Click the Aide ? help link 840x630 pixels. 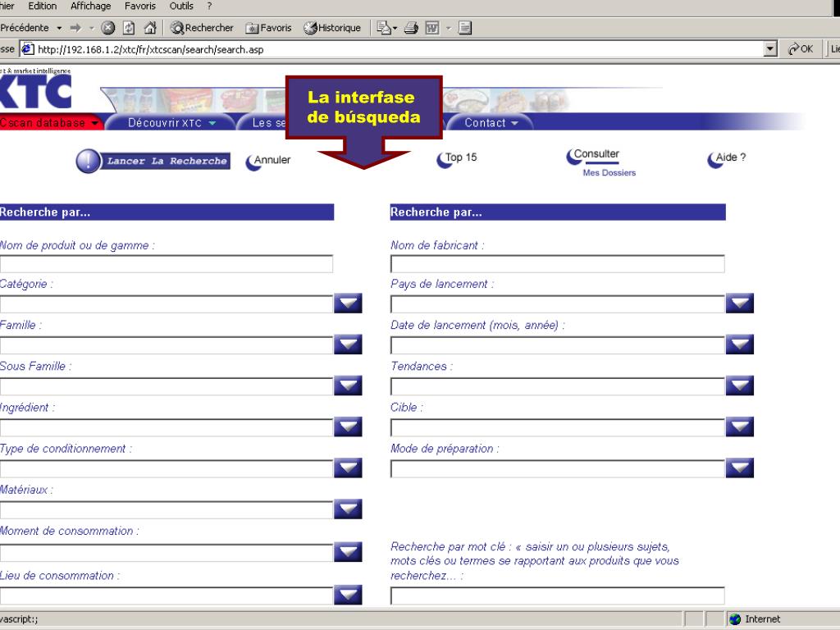[726, 158]
